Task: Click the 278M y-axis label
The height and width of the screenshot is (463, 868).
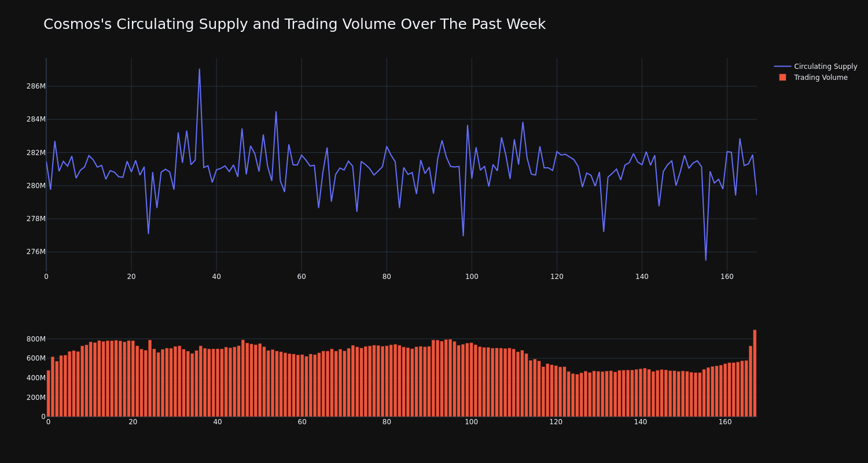Action: (x=36, y=219)
